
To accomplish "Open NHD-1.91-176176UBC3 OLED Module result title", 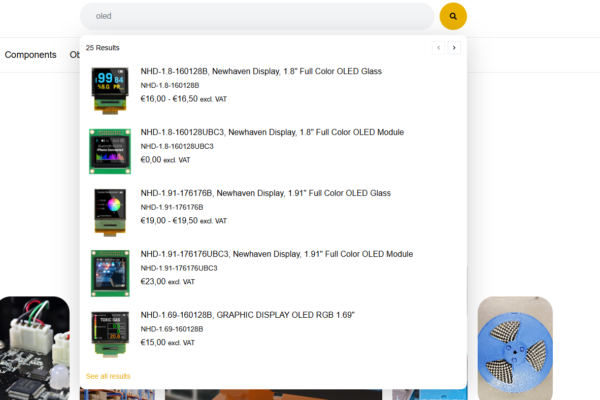I will click(x=277, y=254).
